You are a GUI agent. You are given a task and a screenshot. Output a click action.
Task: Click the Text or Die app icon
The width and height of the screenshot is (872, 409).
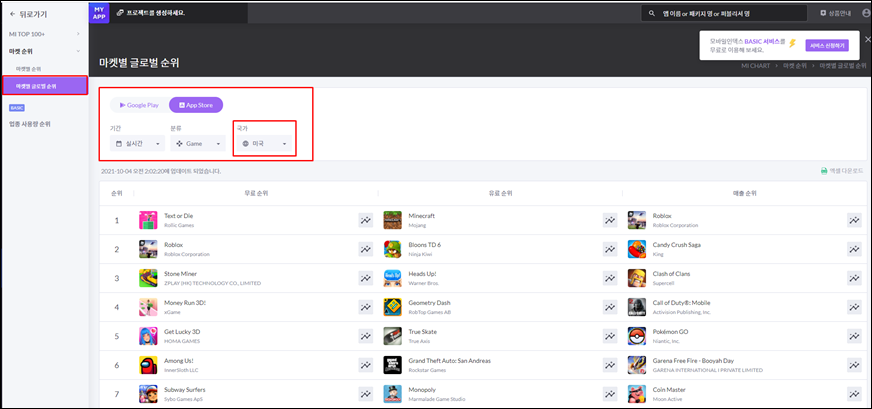(148, 220)
